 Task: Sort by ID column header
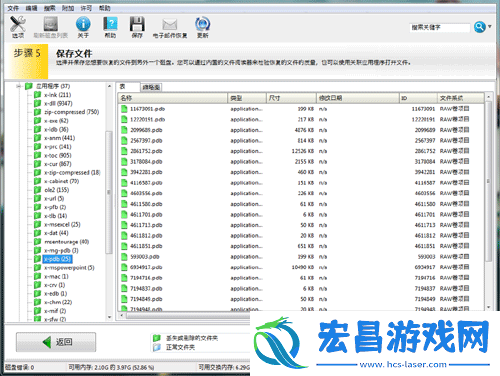pos(418,98)
